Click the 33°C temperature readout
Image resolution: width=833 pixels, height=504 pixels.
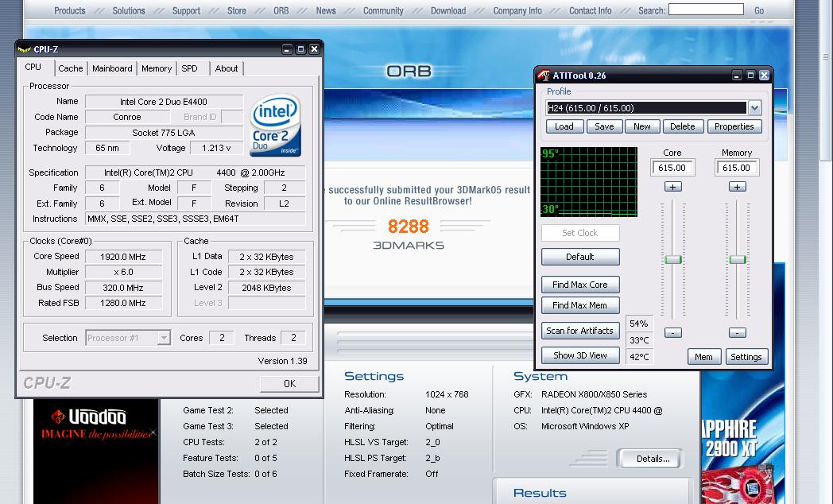639,340
